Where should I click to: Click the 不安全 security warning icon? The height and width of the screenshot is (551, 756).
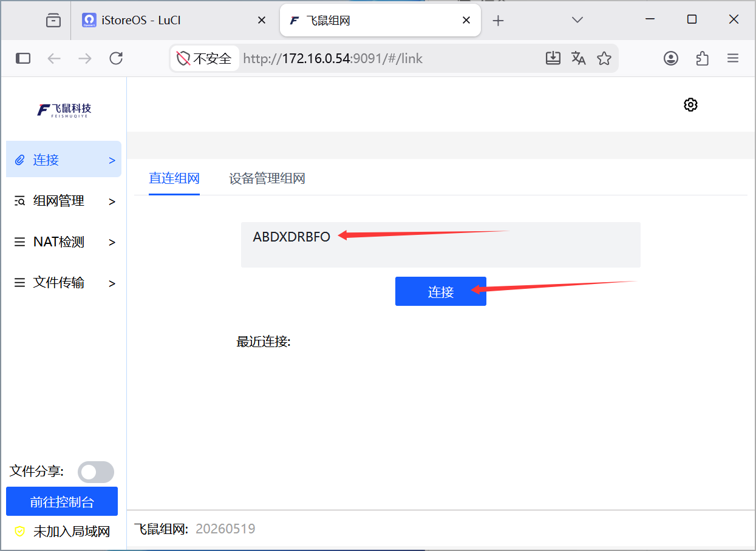(183, 58)
